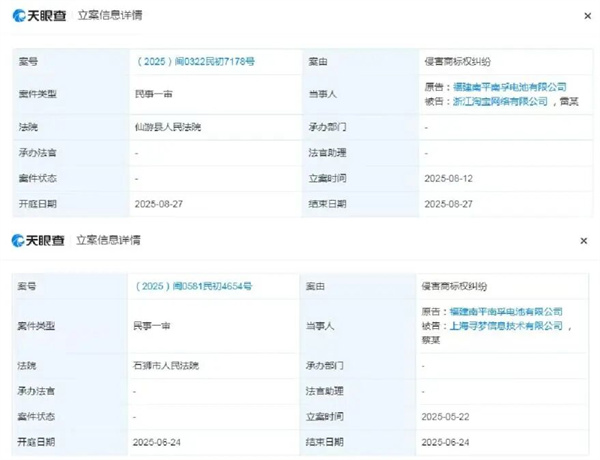Click the court name 石狮市人民法院
Image resolution: width=600 pixels, height=460 pixels.
166,366
